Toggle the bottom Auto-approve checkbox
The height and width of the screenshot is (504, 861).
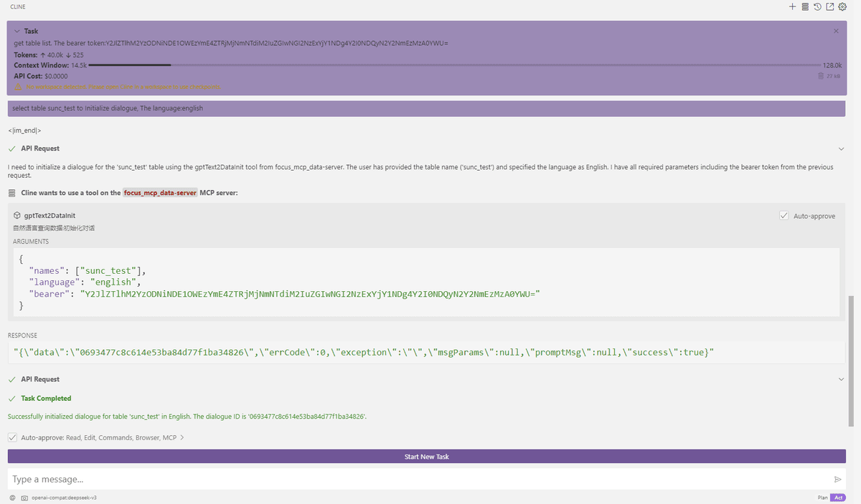(x=12, y=437)
